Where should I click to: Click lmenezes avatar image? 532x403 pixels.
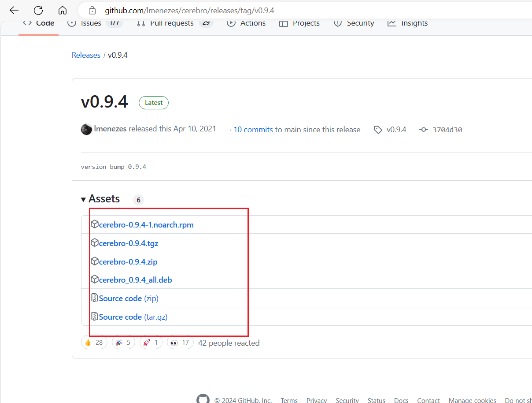[86, 130]
